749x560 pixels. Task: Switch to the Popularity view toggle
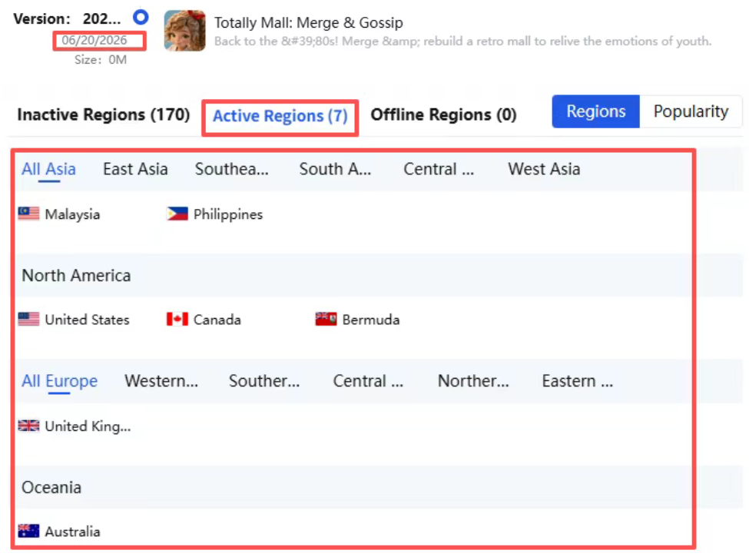[x=691, y=111]
